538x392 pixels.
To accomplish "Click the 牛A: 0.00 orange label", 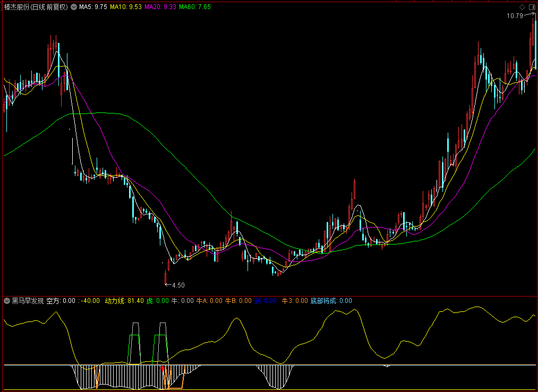I will coord(209,301).
